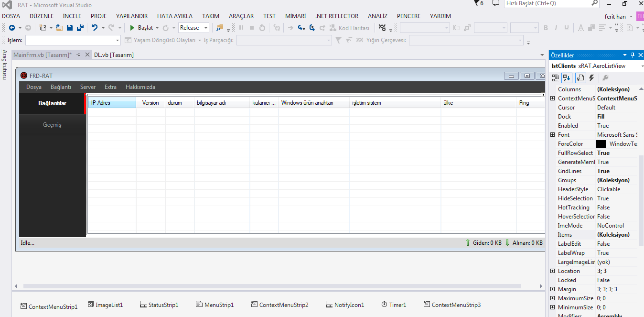Screen dimensions: 644x317
Task: Toggle the Categorized view in Properties
Action: [x=556, y=78]
